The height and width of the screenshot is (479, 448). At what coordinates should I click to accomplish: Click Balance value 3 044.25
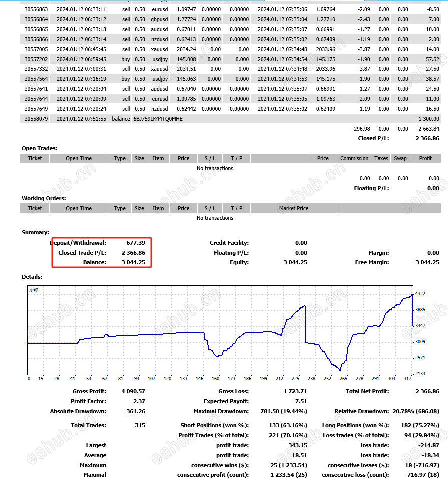tap(133, 262)
